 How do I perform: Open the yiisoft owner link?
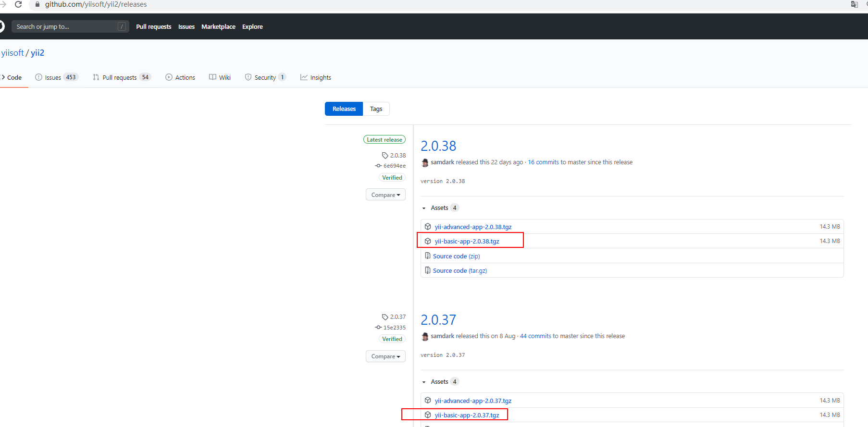pyautogui.click(x=12, y=53)
